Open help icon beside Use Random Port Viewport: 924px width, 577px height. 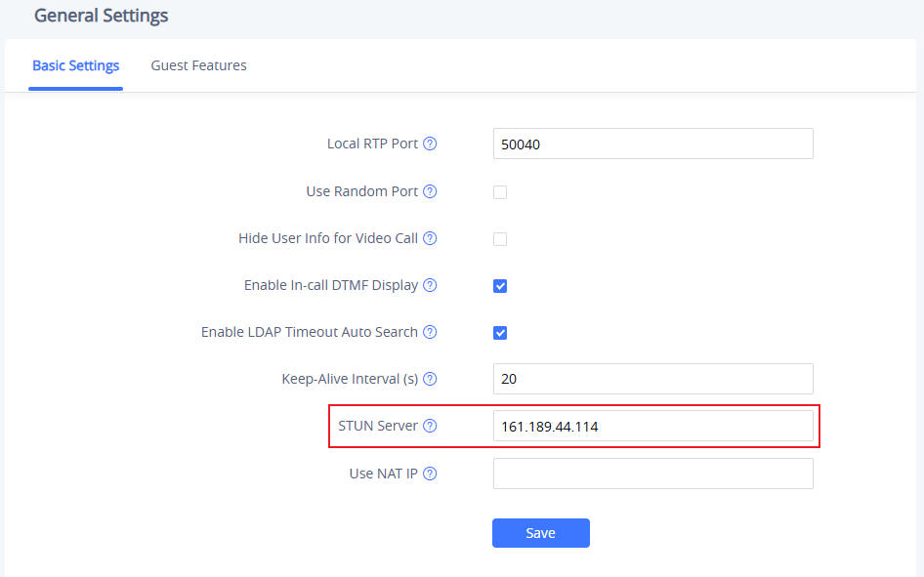[x=430, y=191]
